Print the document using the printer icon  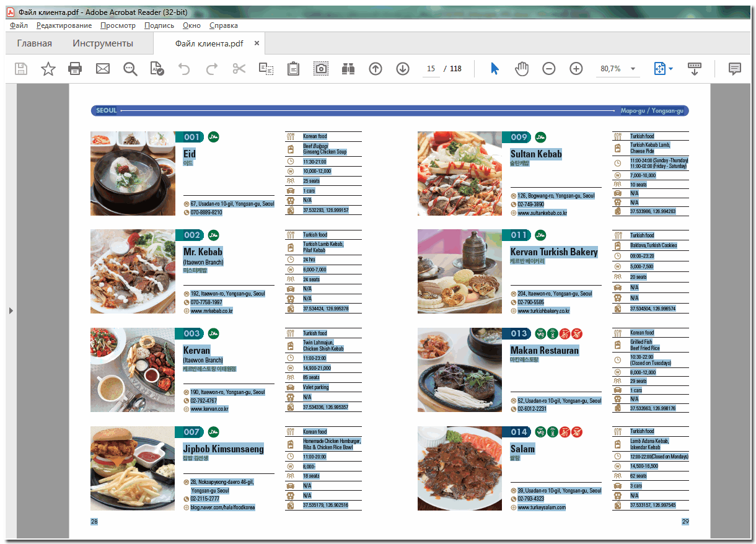[x=75, y=69]
